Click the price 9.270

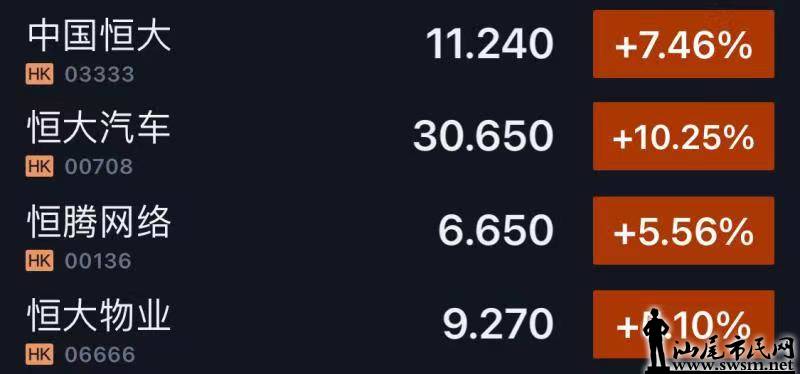pos(498,324)
